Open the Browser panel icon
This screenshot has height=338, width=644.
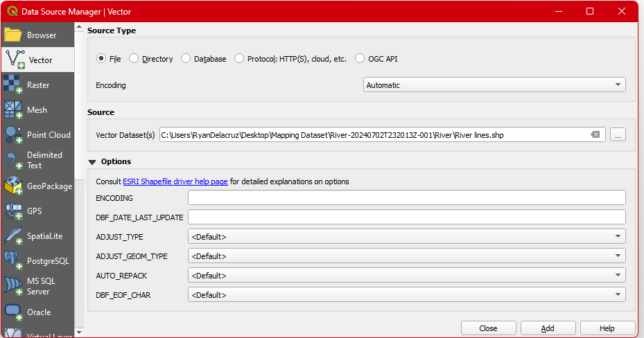click(x=13, y=35)
